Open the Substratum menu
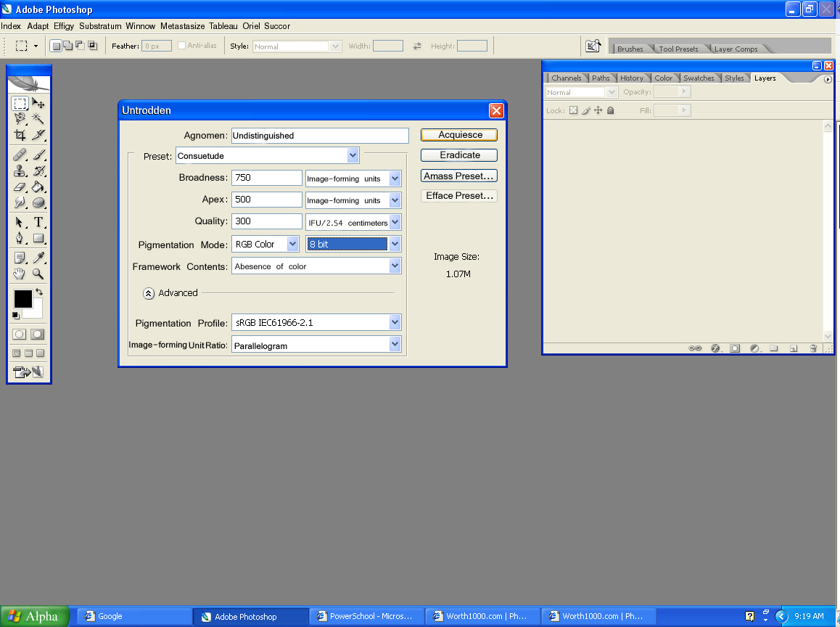The width and height of the screenshot is (840, 627). pyautogui.click(x=100, y=25)
